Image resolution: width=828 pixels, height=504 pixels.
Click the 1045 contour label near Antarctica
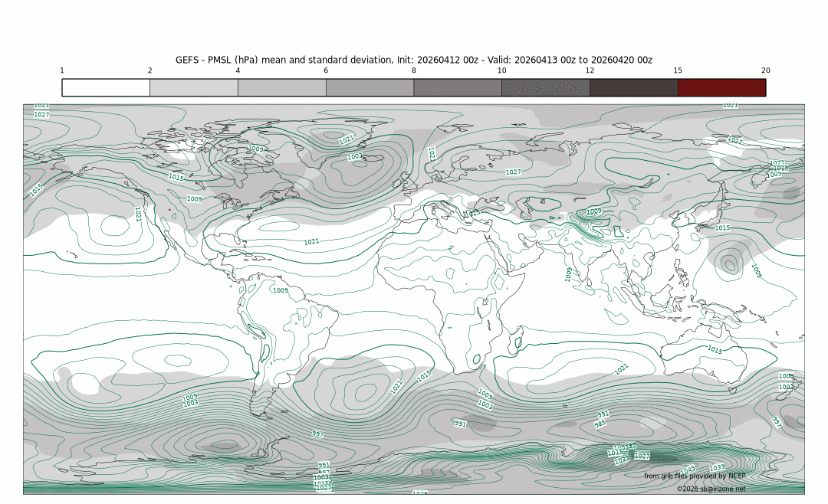point(688,469)
